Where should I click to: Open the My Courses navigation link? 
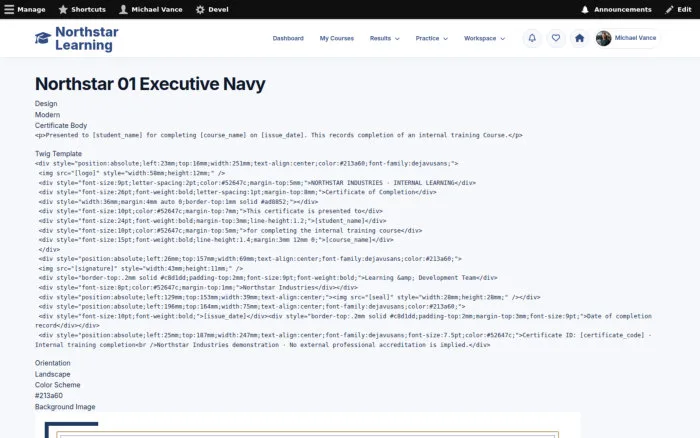[337, 38]
